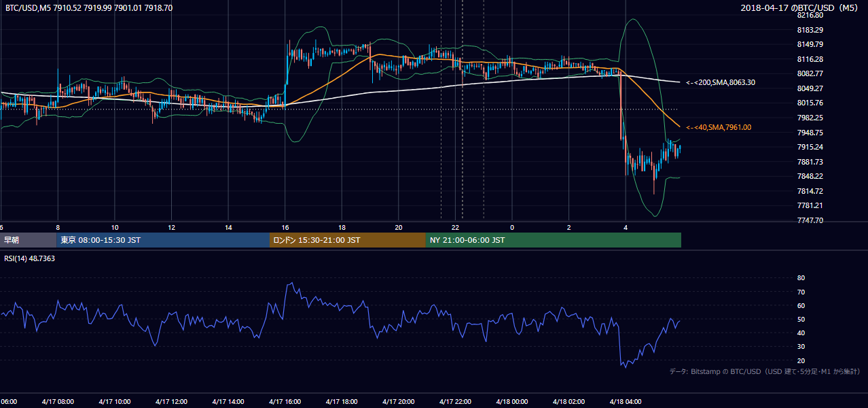Screen dimensions: 868x408
Task: Click price axis value 7814.72
Action: point(810,191)
